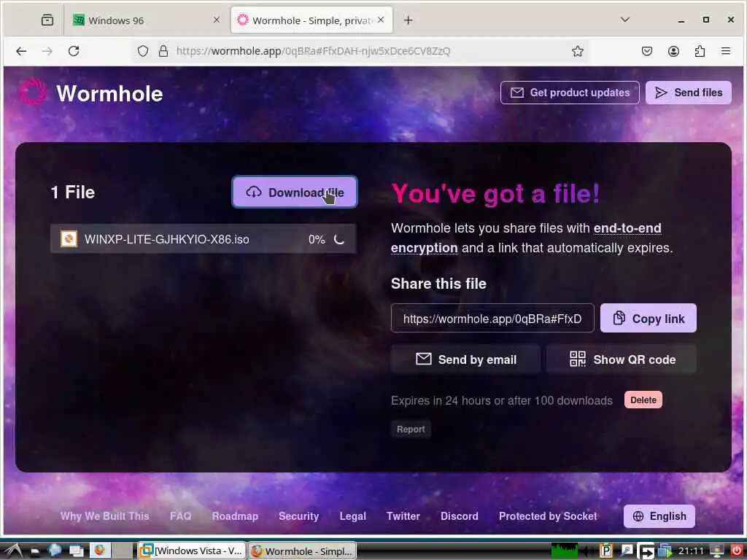Close the Windows 96 tab
This screenshot has height=560, width=747.
[x=216, y=20]
